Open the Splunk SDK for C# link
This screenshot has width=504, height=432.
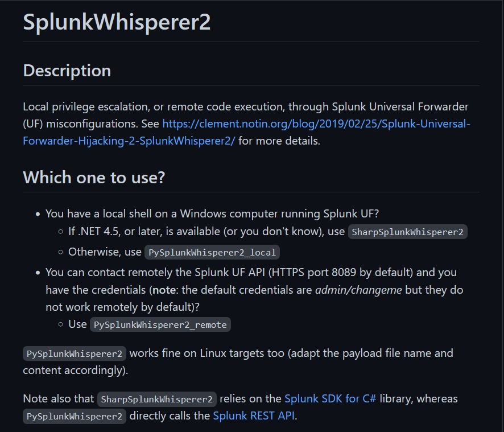[330, 398]
